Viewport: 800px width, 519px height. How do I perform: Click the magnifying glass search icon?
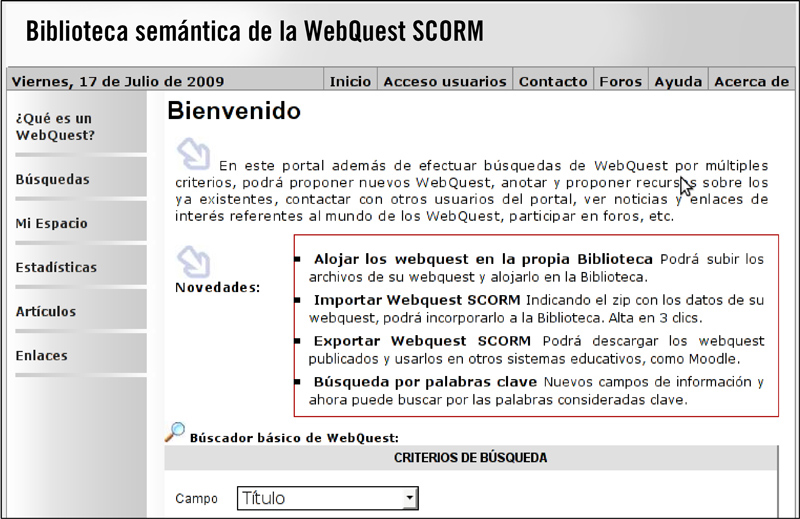pos(175,432)
